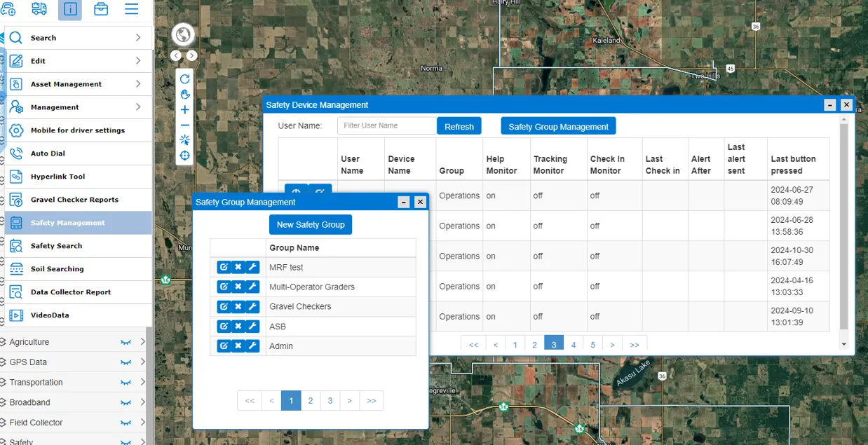Select the info panel icon in top toolbar
This screenshot has height=445, width=868.
point(69,8)
